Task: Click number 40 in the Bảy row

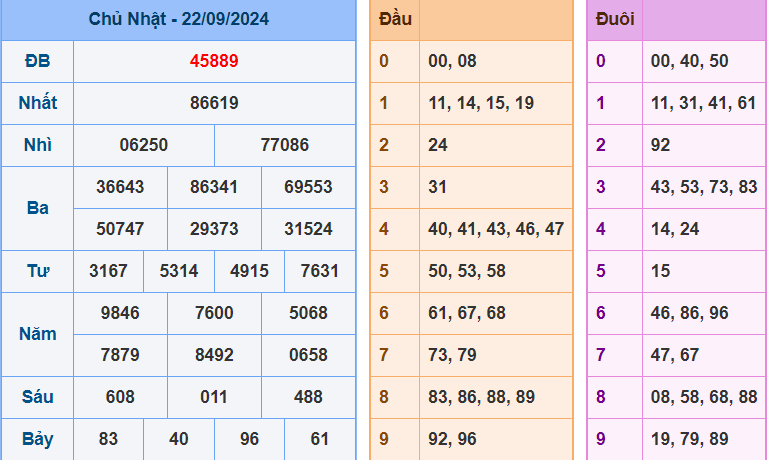Action: pos(179,439)
